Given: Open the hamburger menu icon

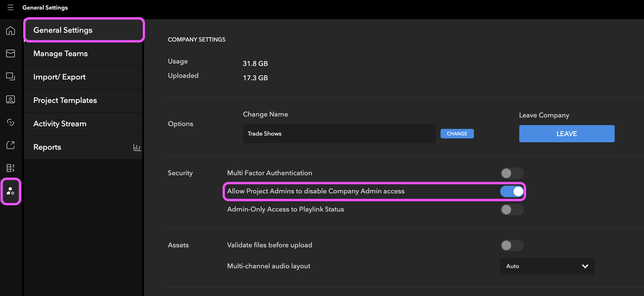Looking at the screenshot, I should [10, 7].
